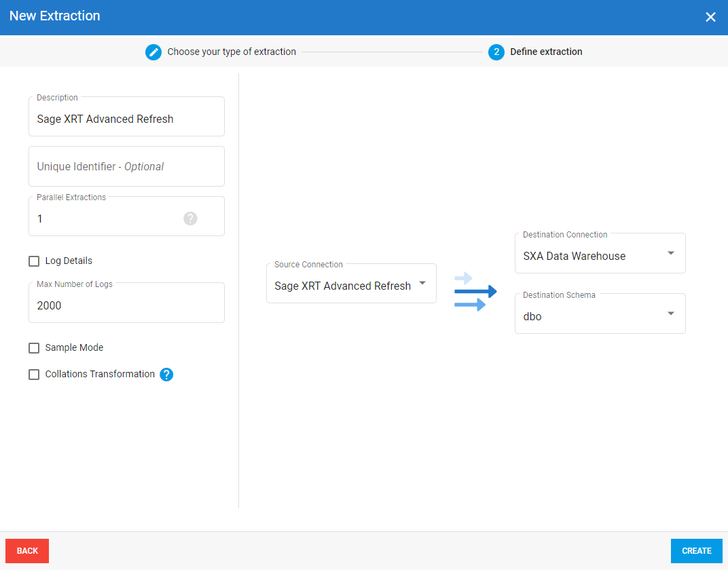728x570 pixels.
Task: Close the New Extraction dialog
Action: pos(710,17)
